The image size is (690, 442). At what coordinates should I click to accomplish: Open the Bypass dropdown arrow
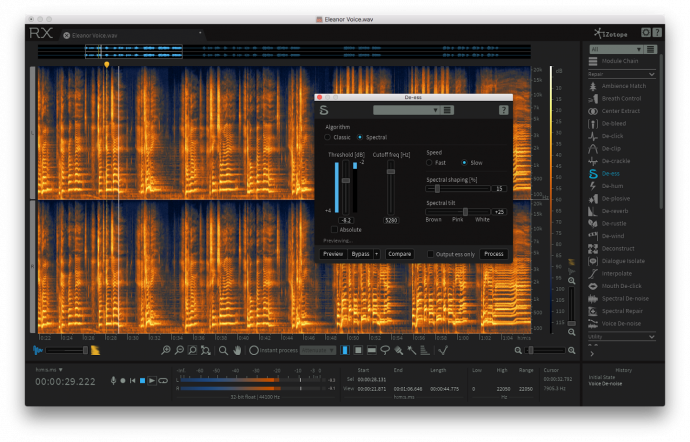click(x=377, y=254)
